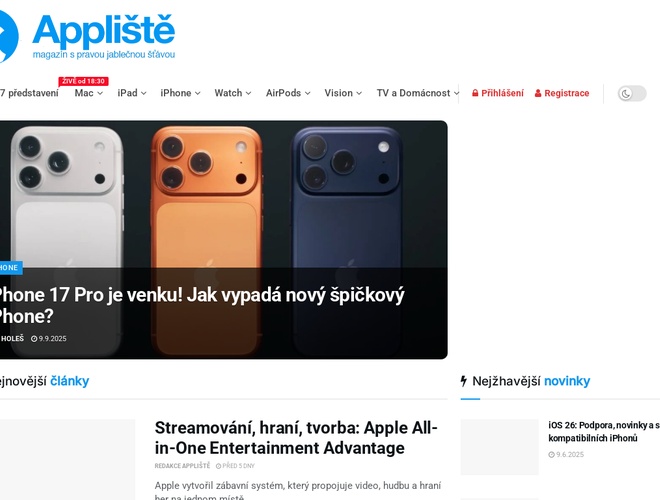Click the lock icon beside Přihlášení
This screenshot has height=500, width=660.
[475, 93]
